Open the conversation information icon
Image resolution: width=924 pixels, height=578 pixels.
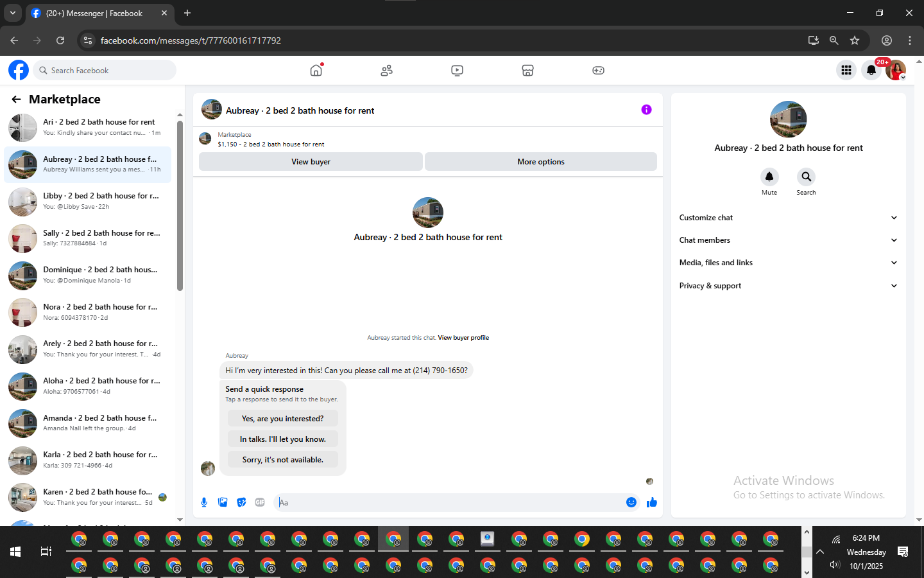(x=646, y=110)
